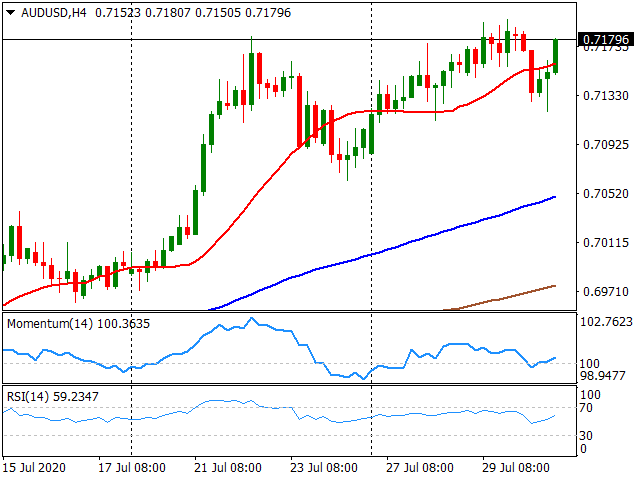
Task: Click the 98.9477 momentum scale value
Action: [603, 376]
